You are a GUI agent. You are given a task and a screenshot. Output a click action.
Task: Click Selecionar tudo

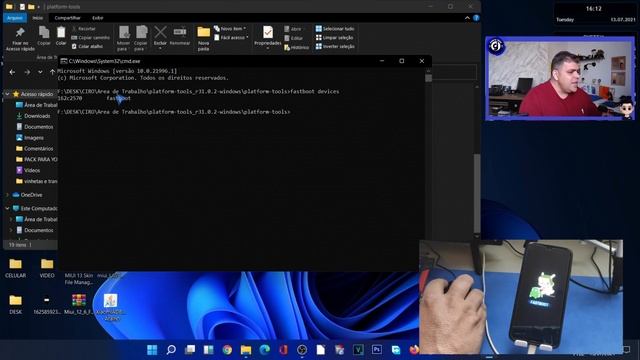[335, 29]
